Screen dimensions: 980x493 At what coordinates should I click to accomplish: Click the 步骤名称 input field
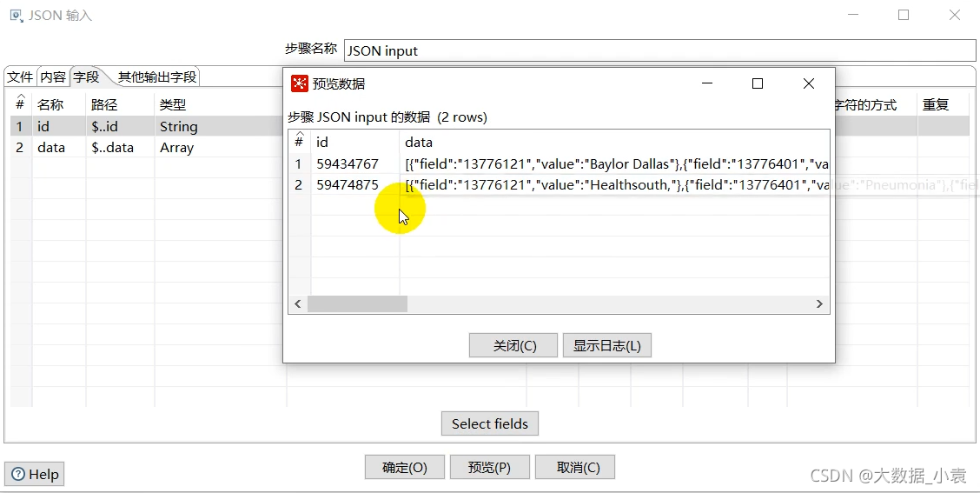pos(659,50)
